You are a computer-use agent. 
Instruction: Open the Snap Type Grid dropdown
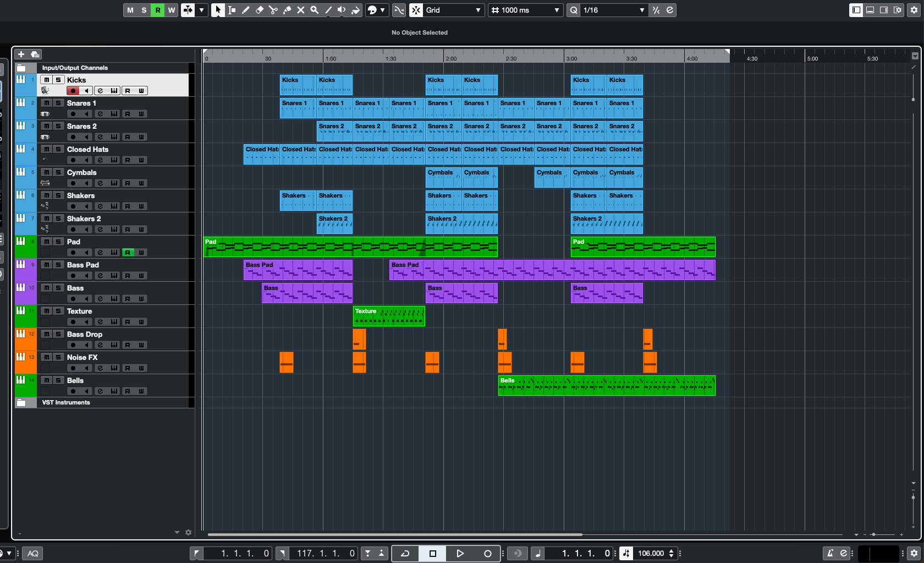tap(453, 10)
